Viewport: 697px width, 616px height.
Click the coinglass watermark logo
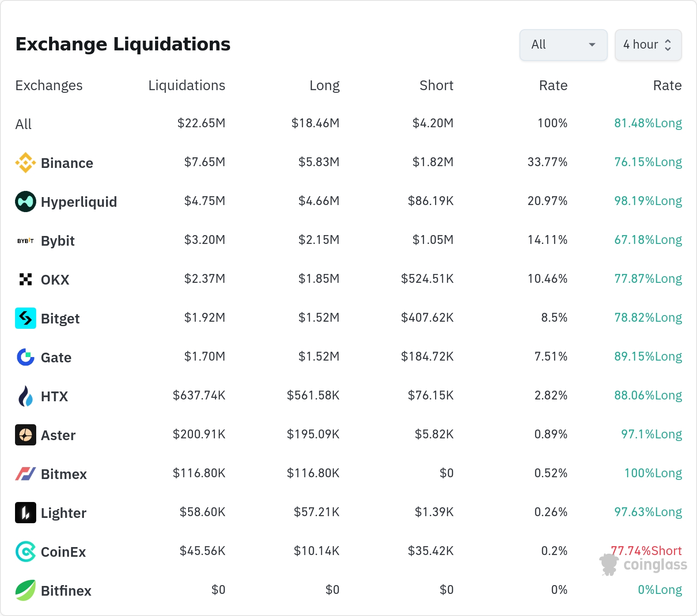[644, 565]
